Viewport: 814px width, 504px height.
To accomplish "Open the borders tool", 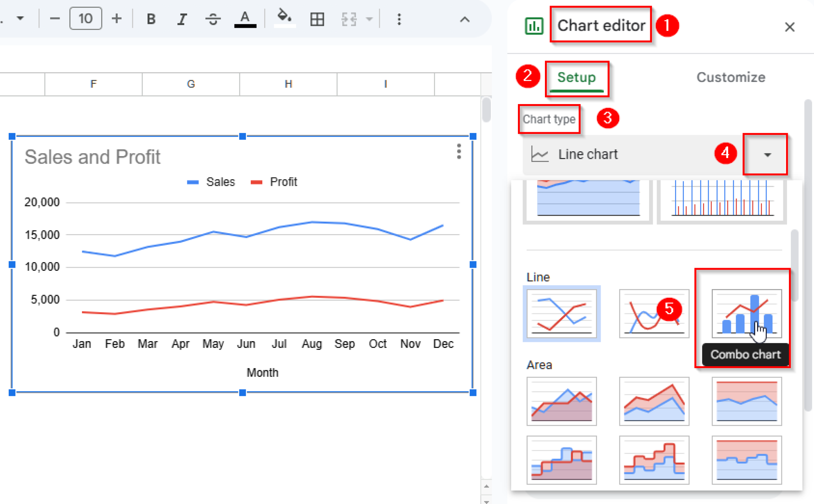I will click(x=317, y=19).
